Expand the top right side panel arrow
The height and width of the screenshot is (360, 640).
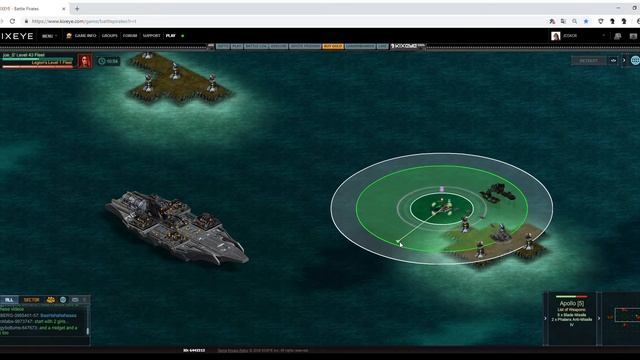(624, 60)
